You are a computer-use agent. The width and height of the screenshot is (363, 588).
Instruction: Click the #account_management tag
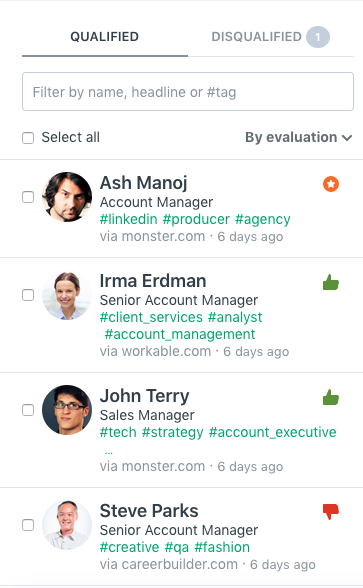(x=180, y=334)
